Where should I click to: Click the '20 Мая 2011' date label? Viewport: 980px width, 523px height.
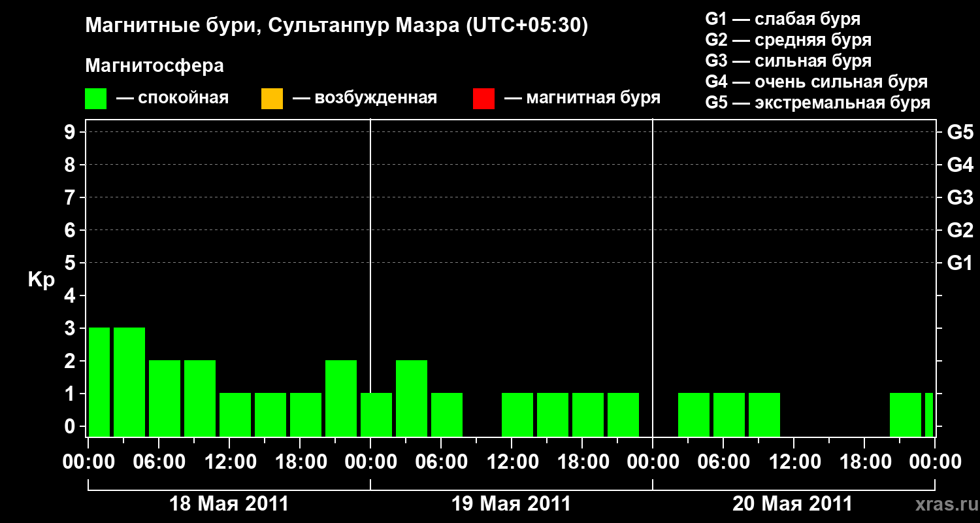tap(792, 504)
